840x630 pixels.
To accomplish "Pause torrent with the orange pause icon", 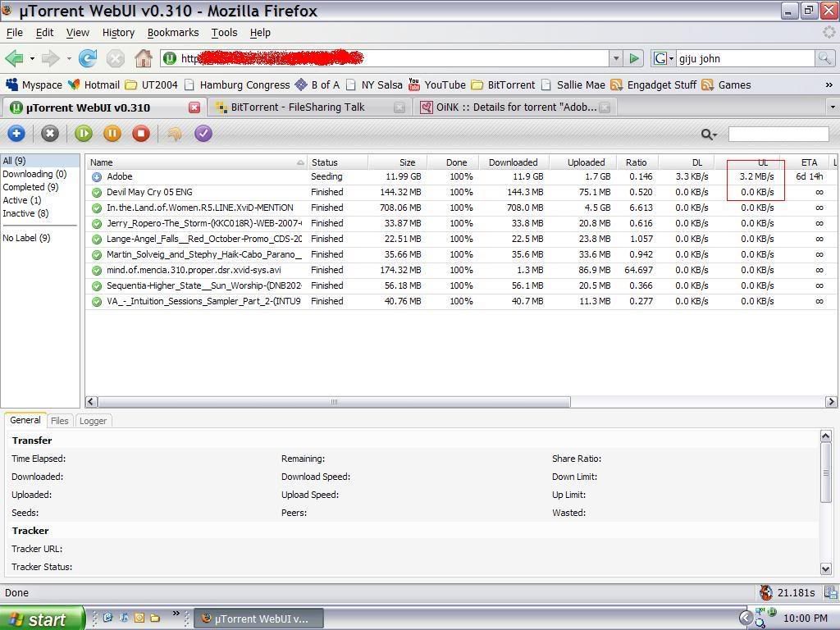I will tap(112, 134).
